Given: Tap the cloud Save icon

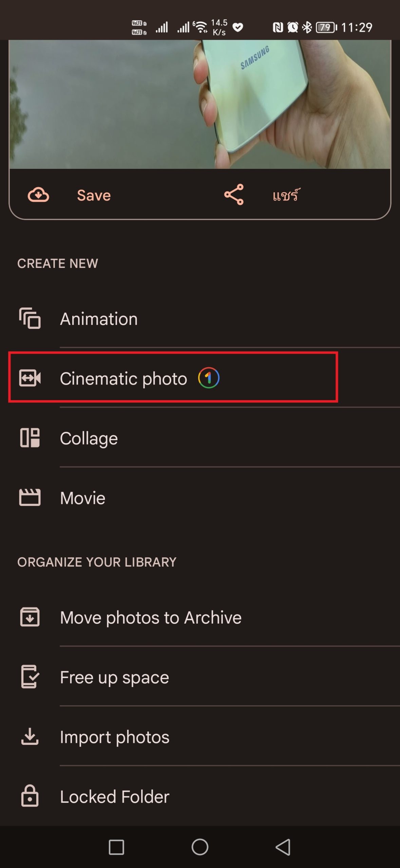Looking at the screenshot, I should pyautogui.click(x=38, y=195).
